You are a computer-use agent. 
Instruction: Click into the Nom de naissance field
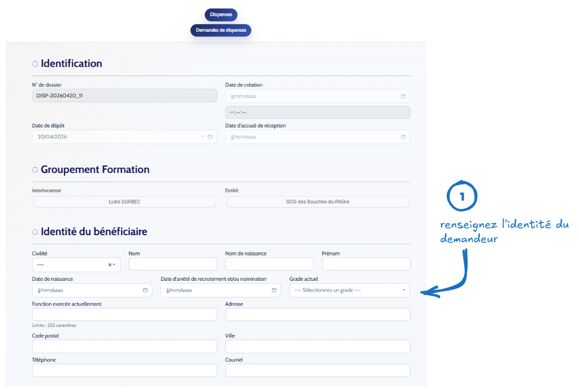coord(269,264)
